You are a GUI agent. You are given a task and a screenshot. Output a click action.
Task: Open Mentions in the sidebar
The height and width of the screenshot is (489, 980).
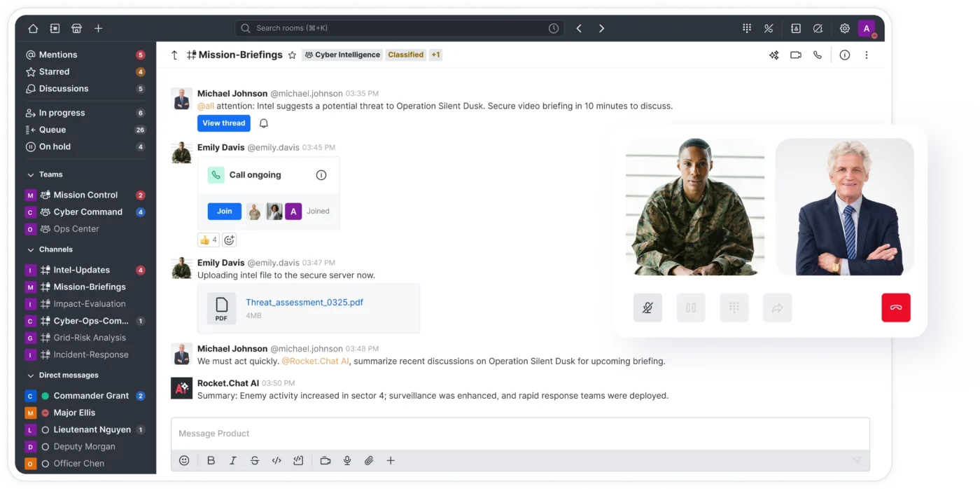[x=85, y=55]
